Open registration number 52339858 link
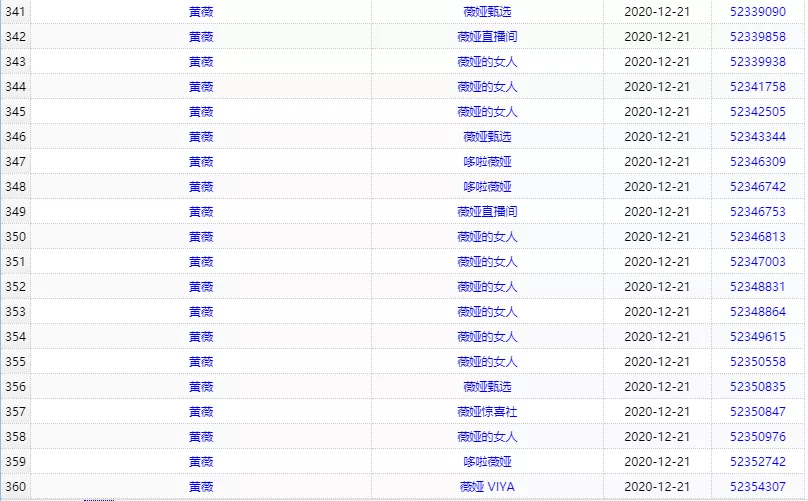The image size is (808, 501). 758,37
